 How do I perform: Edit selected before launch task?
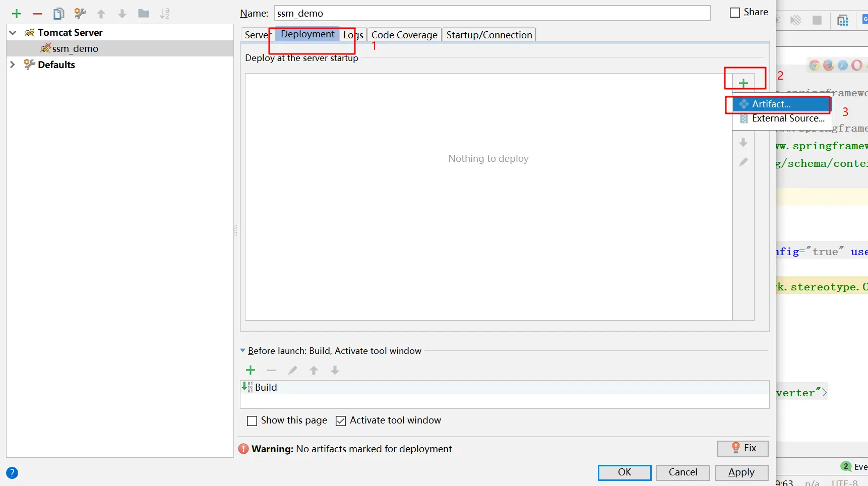[292, 371]
